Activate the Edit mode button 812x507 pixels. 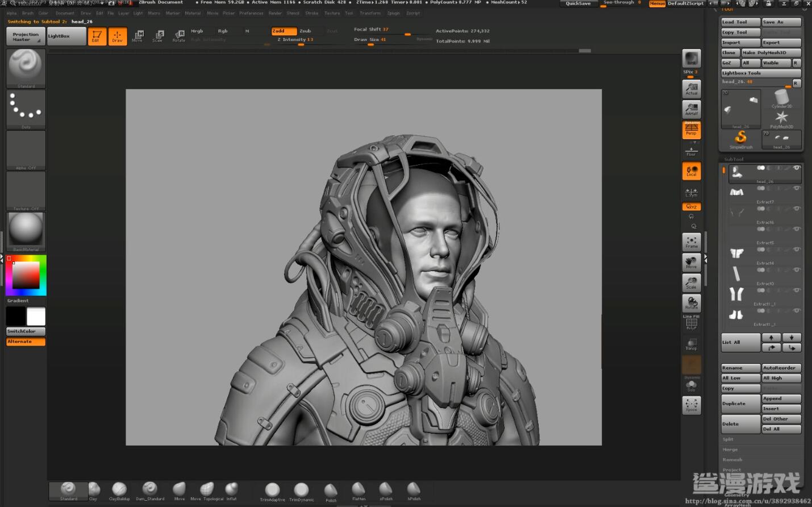(97, 36)
